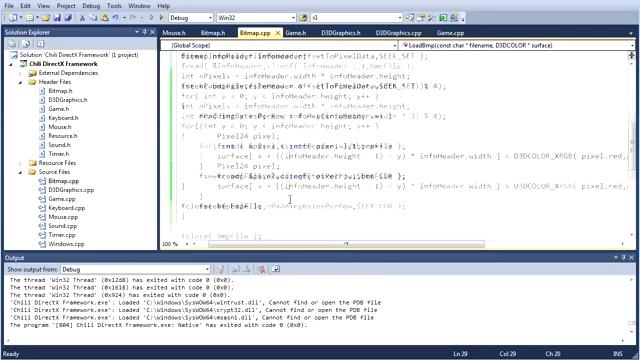The width and height of the screenshot is (640, 360).
Task: Switch to the Bitmap.h tab
Action: point(213,33)
